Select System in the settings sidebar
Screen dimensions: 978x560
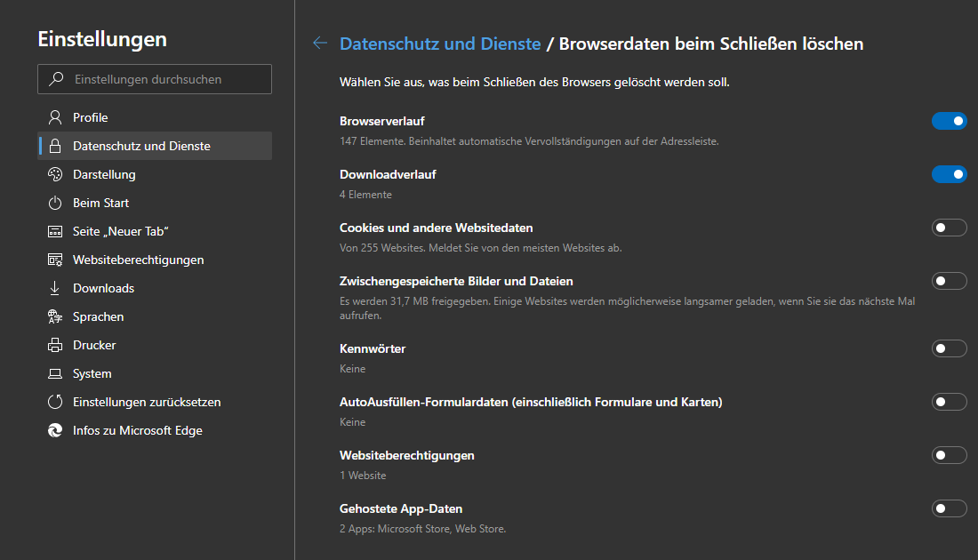click(92, 373)
